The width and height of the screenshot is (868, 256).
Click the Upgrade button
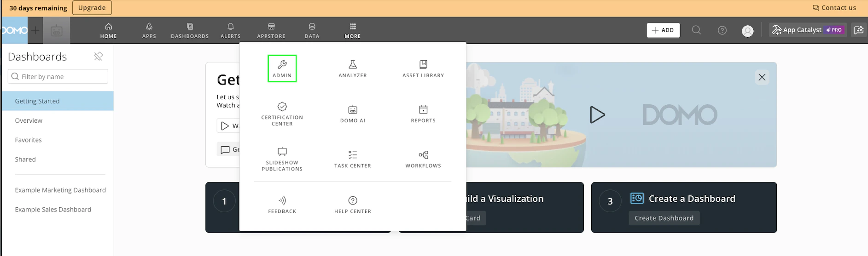click(x=92, y=8)
